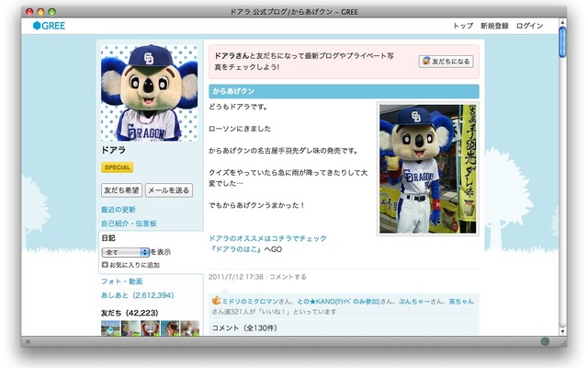Click the お気に入りに追加 icon link
Viewport: 588px width, 368px height.
click(x=130, y=265)
